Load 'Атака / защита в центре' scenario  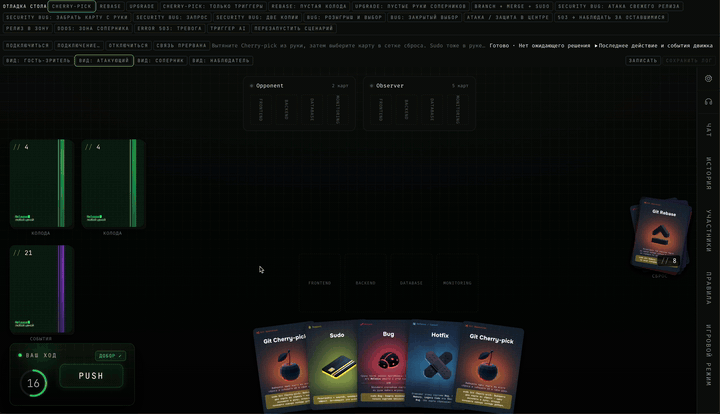[508, 17]
